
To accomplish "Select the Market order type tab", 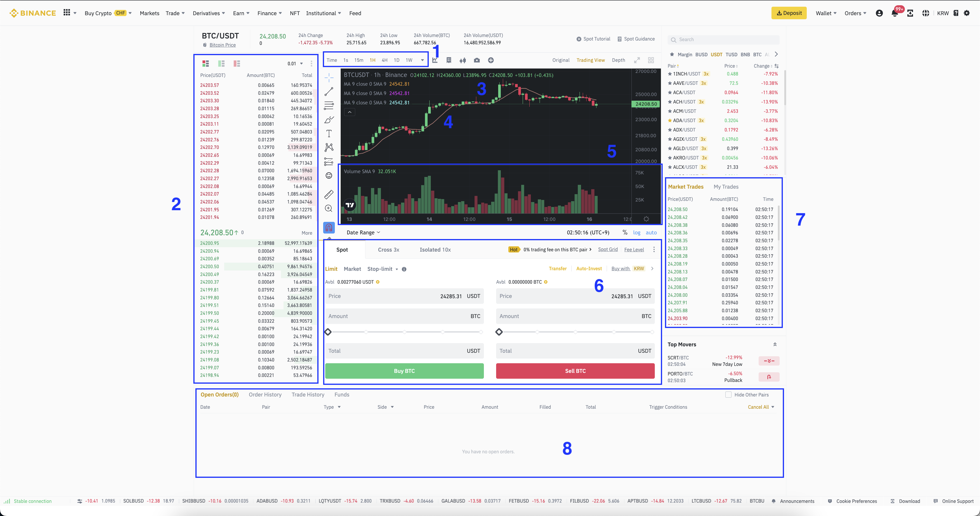I will point(352,269).
